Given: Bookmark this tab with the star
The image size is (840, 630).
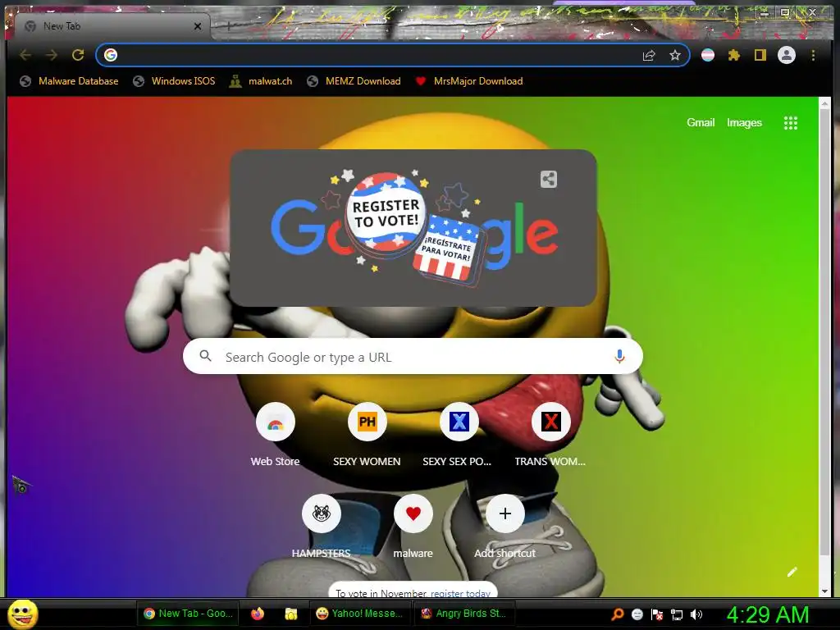Looking at the screenshot, I should click(675, 55).
